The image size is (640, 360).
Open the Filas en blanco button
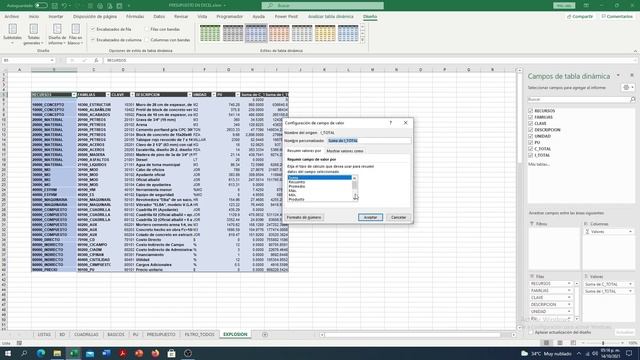[76, 34]
